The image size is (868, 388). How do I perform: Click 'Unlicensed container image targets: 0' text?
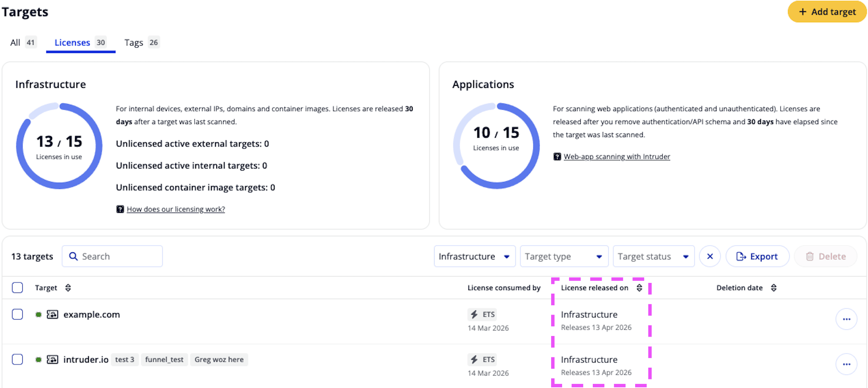tap(195, 187)
